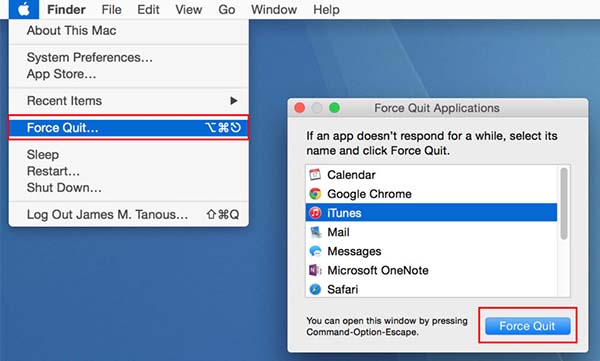Open the View menu
Screen dimensions: 600x361
(x=189, y=9)
